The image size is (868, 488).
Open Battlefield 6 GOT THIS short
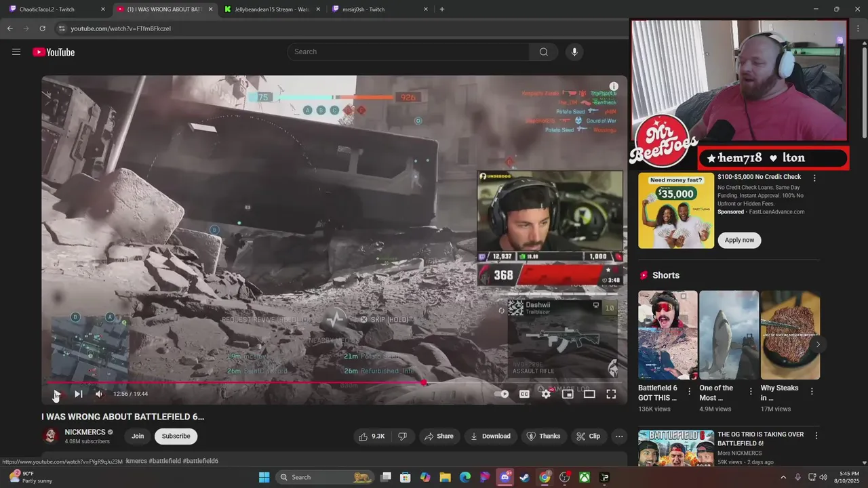[667, 335]
